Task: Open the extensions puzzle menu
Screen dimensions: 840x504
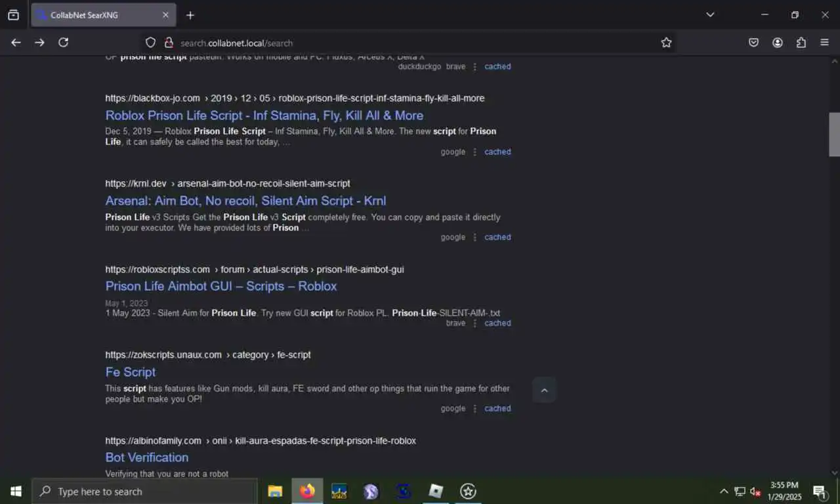Action: pos(801,43)
